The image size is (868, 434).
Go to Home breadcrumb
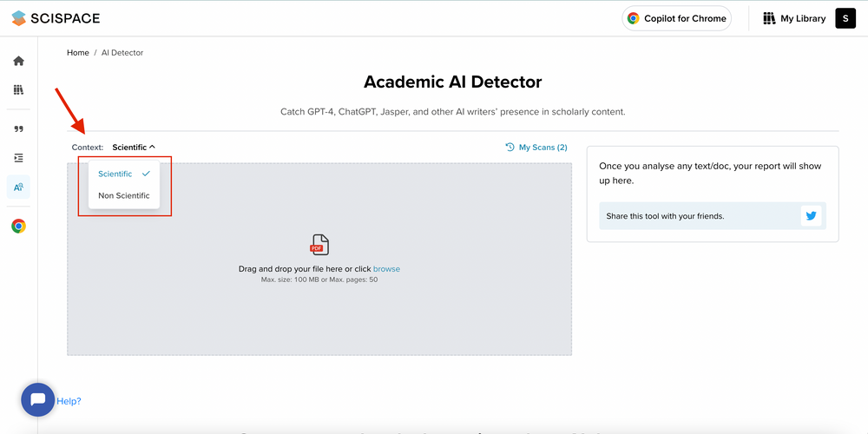(x=78, y=53)
